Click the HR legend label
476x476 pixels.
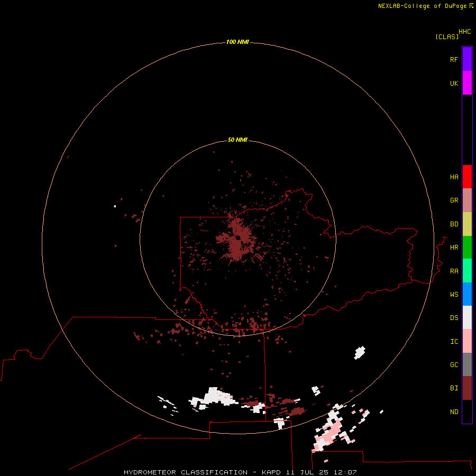click(454, 248)
